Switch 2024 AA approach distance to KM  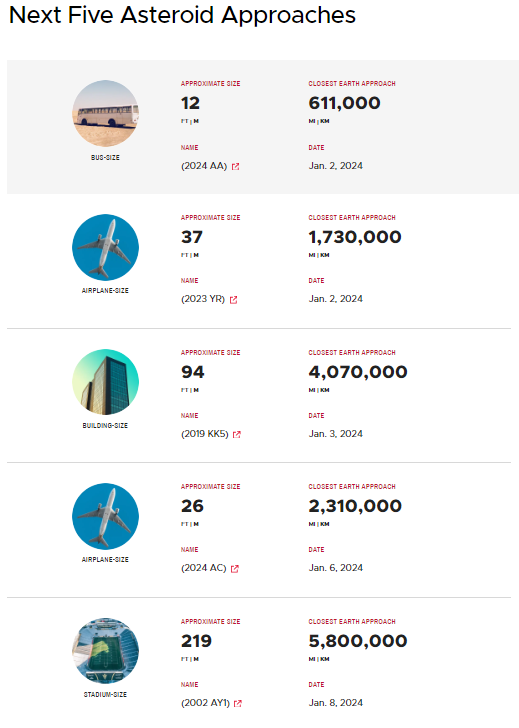click(x=325, y=121)
